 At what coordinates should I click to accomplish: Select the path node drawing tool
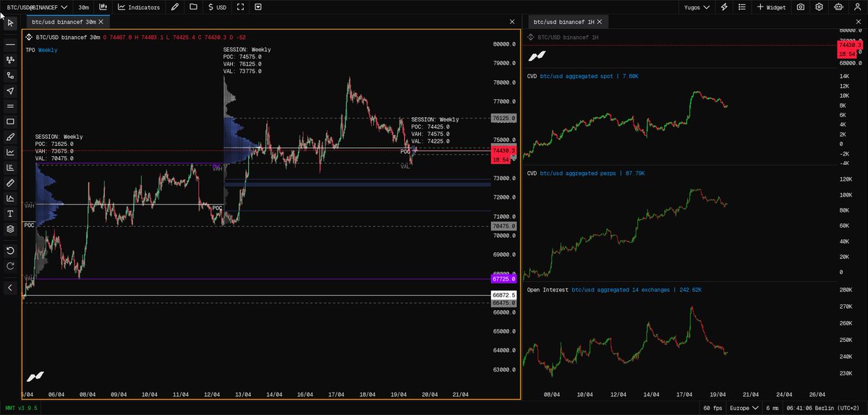coord(10,75)
